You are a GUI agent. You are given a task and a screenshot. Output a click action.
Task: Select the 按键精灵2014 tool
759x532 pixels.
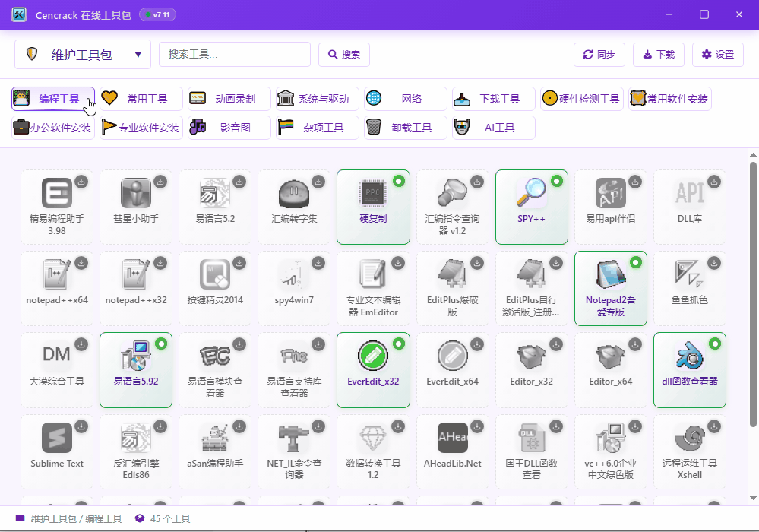point(215,289)
